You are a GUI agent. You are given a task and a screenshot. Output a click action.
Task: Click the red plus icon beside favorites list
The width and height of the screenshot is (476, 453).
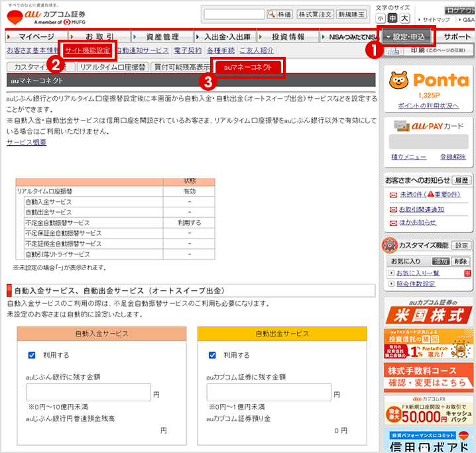[467, 273]
